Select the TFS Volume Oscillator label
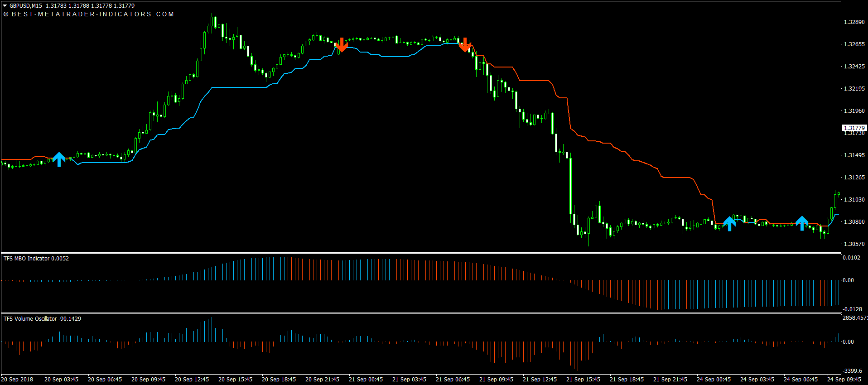 (x=42, y=319)
